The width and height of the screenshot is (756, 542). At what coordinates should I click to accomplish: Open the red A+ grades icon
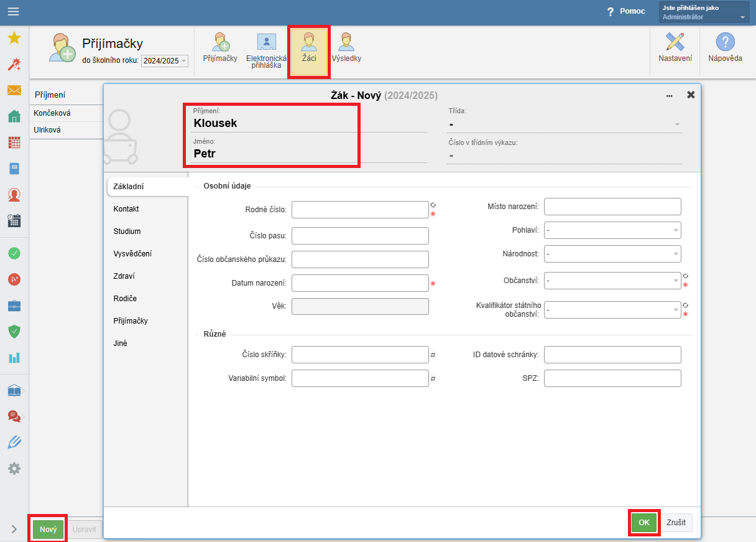(x=14, y=279)
